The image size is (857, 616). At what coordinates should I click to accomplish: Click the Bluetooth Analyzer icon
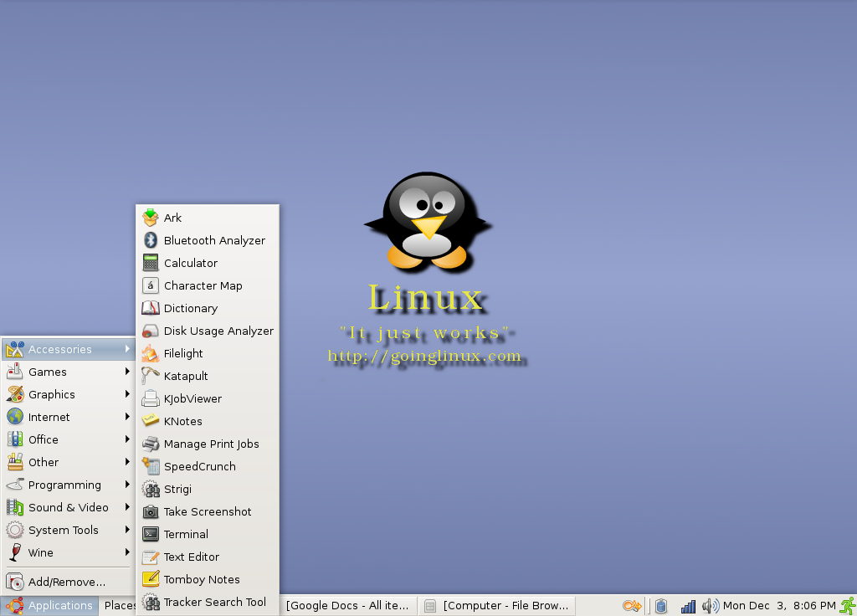151,240
